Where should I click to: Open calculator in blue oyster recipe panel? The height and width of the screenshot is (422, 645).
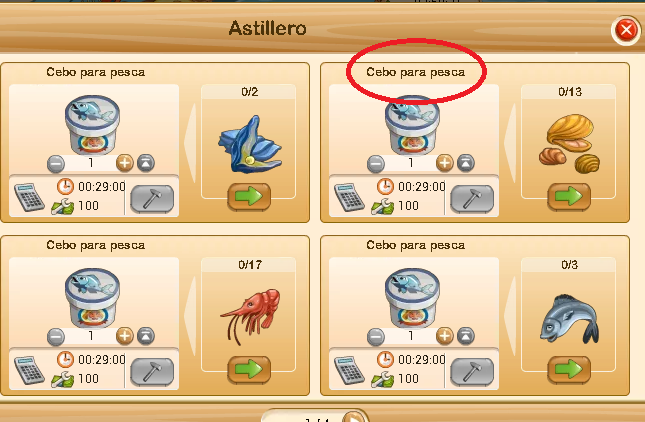(x=29, y=197)
